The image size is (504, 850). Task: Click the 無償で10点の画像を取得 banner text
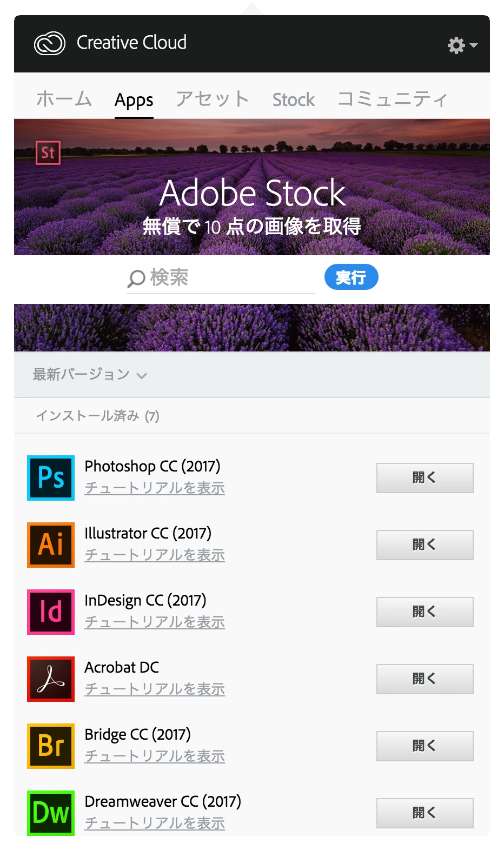pos(252,226)
